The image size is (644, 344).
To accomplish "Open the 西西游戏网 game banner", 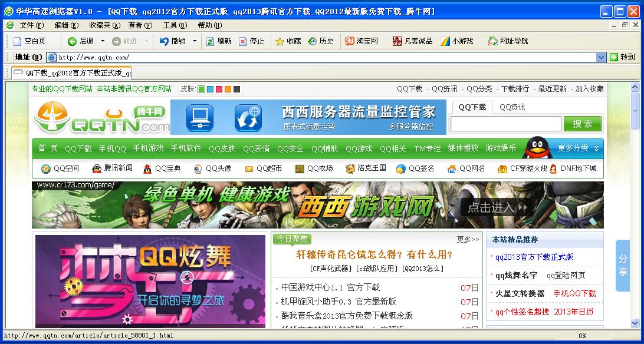I will 318,205.
